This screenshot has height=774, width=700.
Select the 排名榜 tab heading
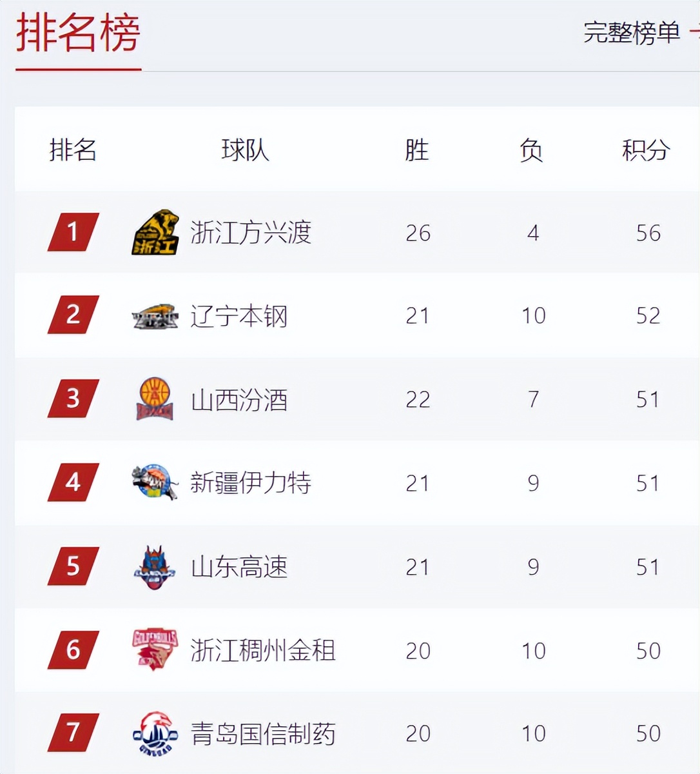tap(78, 34)
